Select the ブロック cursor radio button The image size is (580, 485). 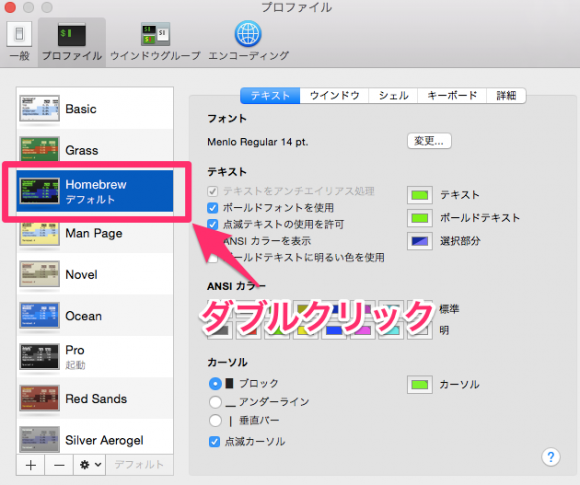[x=215, y=384]
